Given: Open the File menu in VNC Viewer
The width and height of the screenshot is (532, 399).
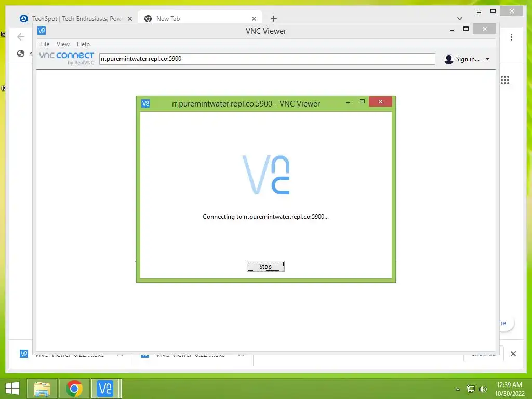Looking at the screenshot, I should pos(45,44).
